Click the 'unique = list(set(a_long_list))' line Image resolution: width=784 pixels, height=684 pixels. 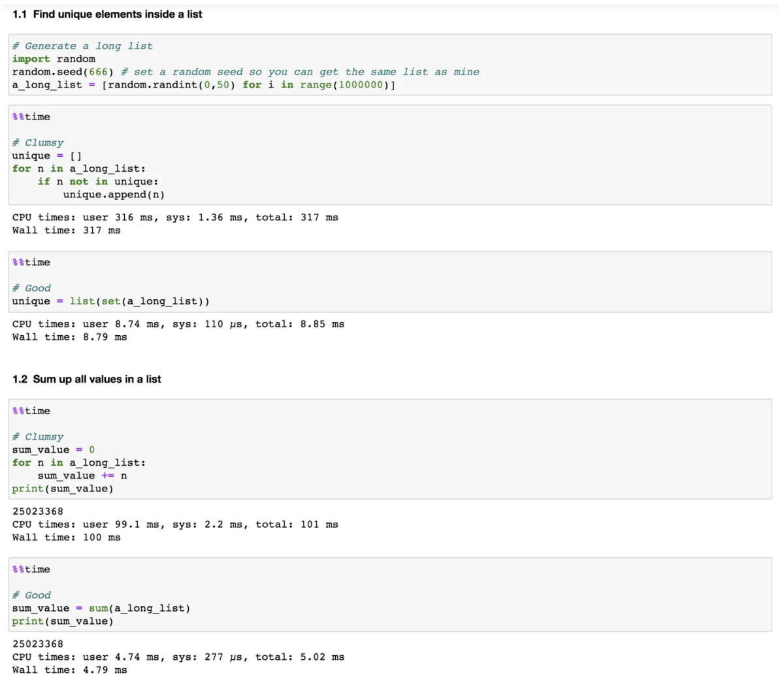(111, 301)
